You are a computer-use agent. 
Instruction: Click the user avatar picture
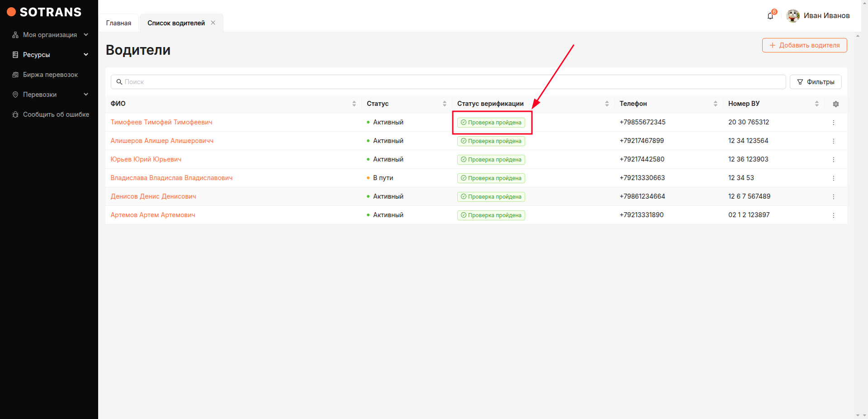click(792, 16)
